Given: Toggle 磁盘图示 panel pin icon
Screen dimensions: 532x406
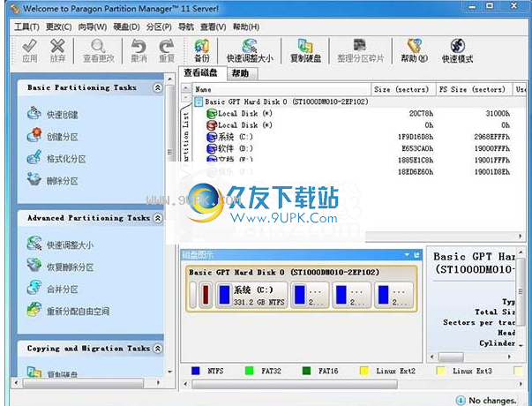Looking at the screenshot, I should coord(416,255).
